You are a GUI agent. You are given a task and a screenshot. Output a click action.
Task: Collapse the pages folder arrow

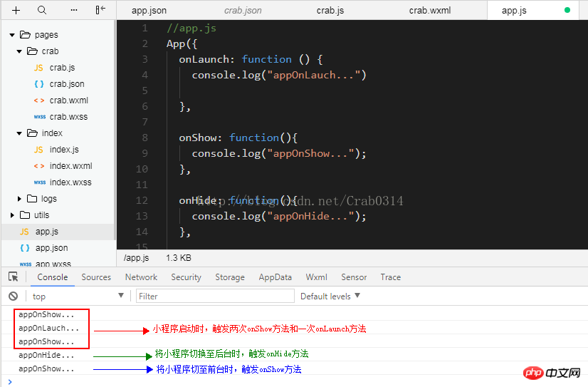coord(12,35)
